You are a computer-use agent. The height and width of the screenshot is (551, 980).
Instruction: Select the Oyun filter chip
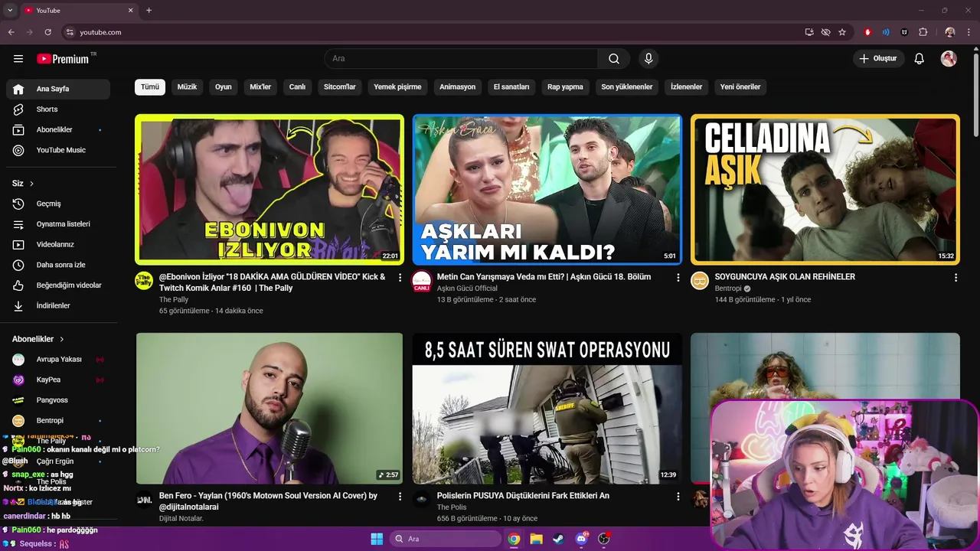pyautogui.click(x=224, y=87)
